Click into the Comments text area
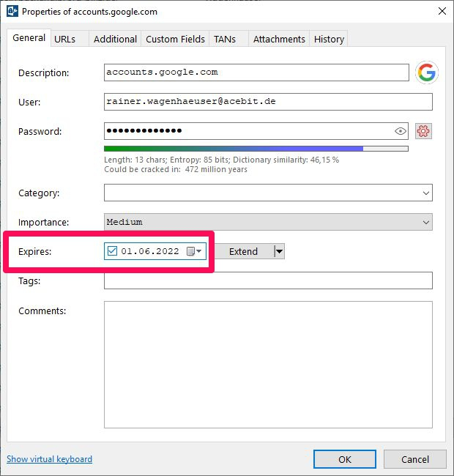The image size is (454, 476). [x=268, y=365]
